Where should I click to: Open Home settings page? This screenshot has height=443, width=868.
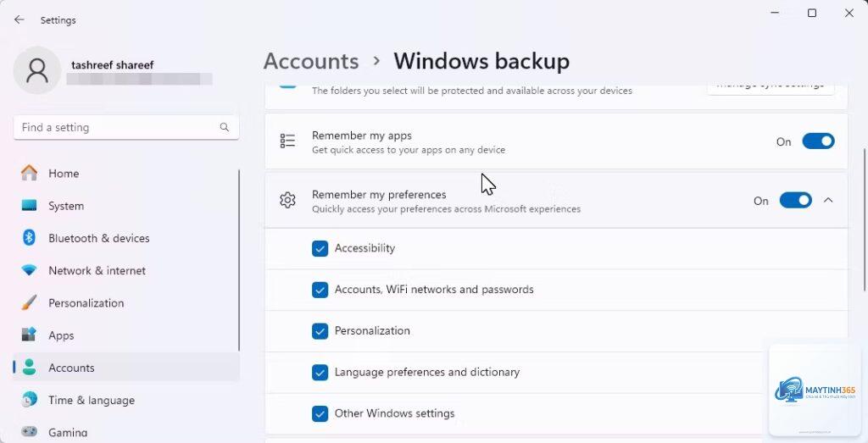[x=126, y=173]
